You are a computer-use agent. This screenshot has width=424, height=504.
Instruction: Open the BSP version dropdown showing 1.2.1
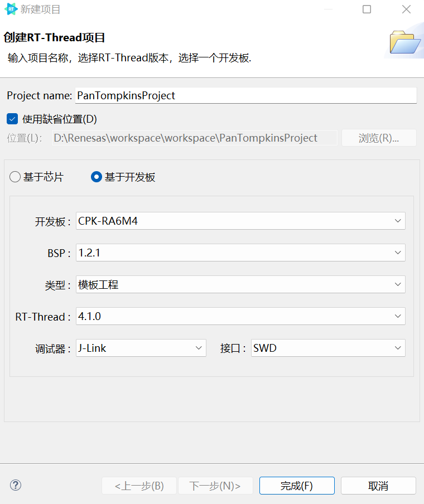click(x=240, y=253)
